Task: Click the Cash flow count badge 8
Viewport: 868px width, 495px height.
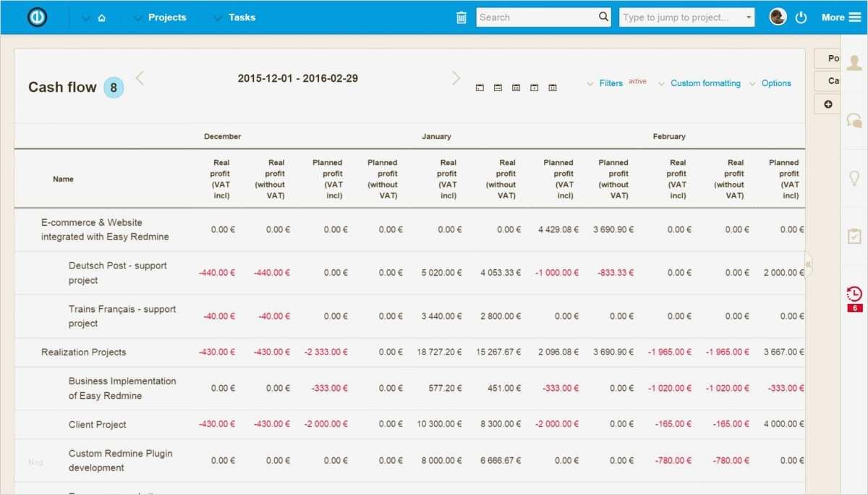Action: (x=114, y=88)
